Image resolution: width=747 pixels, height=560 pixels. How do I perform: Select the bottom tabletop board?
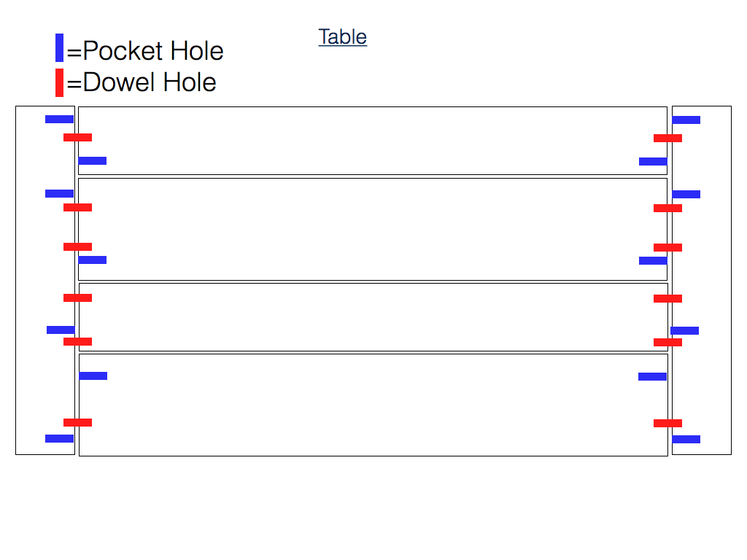point(373,405)
